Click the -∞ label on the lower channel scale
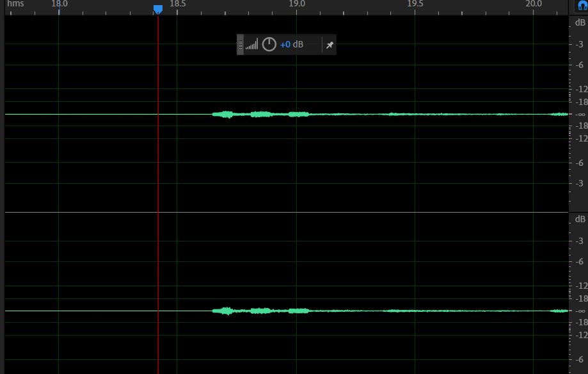The width and height of the screenshot is (588, 374). coord(580,311)
